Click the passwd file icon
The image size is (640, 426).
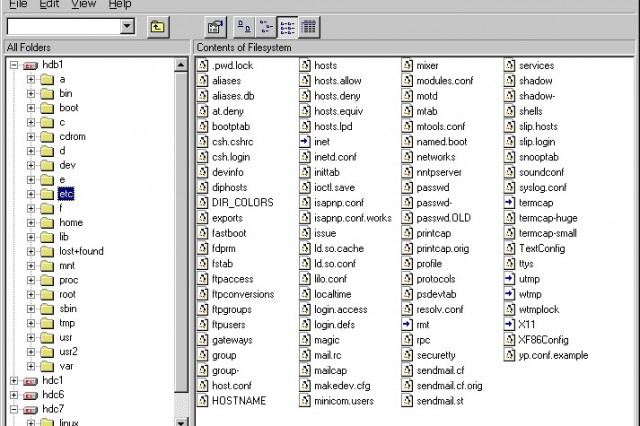[408, 187]
